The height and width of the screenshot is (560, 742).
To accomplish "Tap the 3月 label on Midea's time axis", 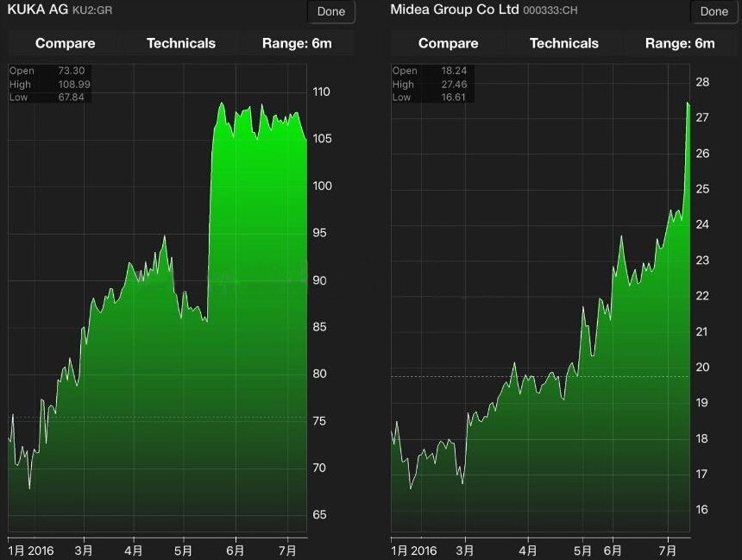I will coord(465,550).
